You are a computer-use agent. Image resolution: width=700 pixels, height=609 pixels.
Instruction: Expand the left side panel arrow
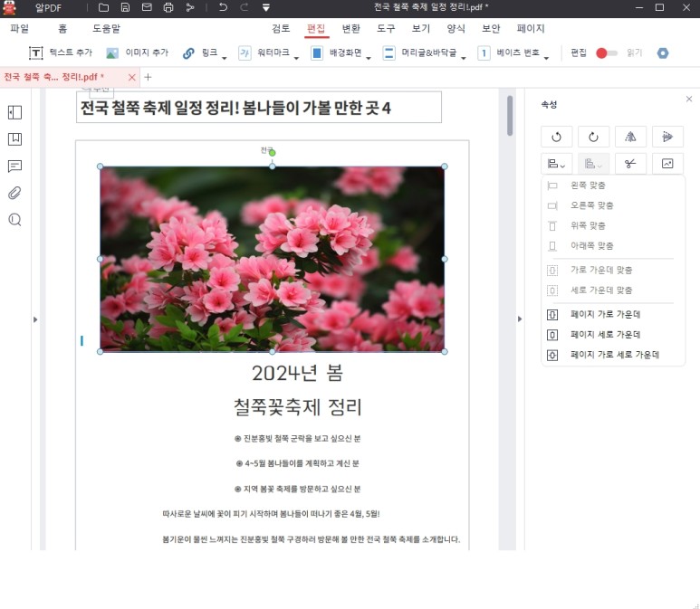(35, 319)
